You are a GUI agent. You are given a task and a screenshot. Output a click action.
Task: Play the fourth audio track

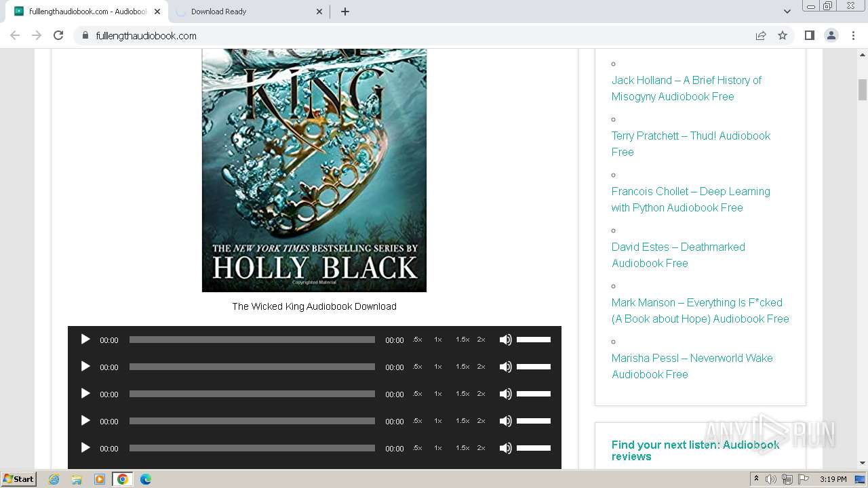click(85, 421)
